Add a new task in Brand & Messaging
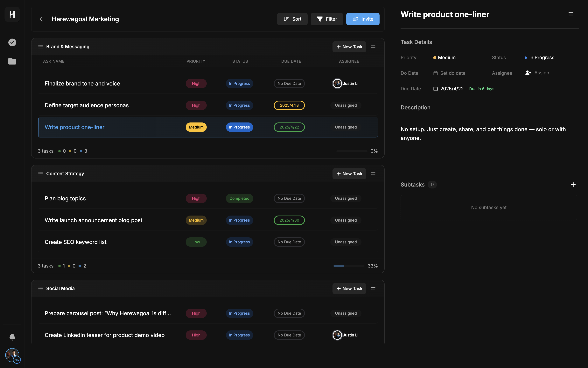This screenshot has width=588, height=368. pyautogui.click(x=349, y=47)
